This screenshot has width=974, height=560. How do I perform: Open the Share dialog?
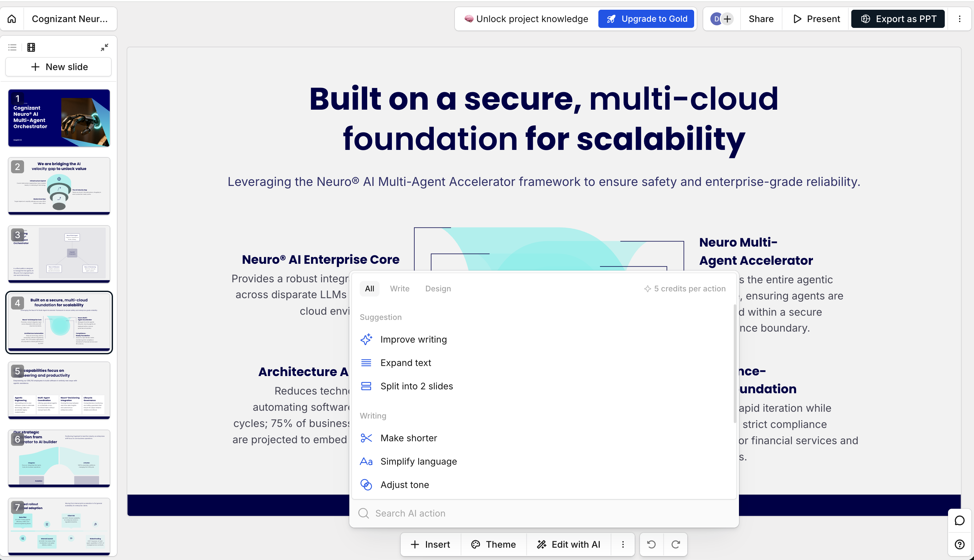coord(761,19)
